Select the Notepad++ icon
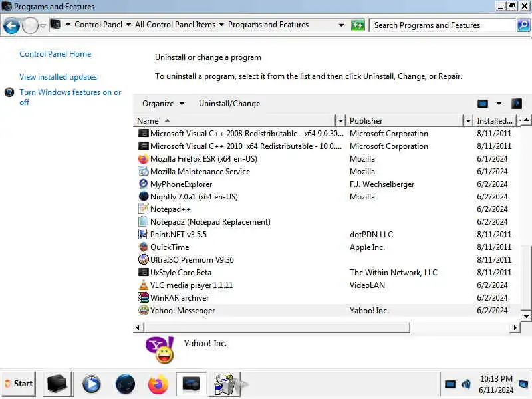The image size is (532, 399). 144,209
